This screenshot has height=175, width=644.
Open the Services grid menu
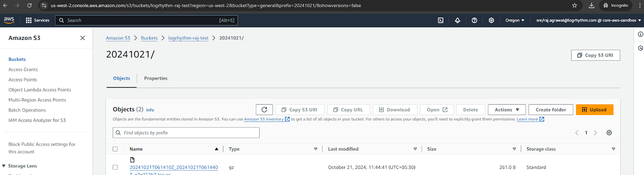tap(37, 21)
